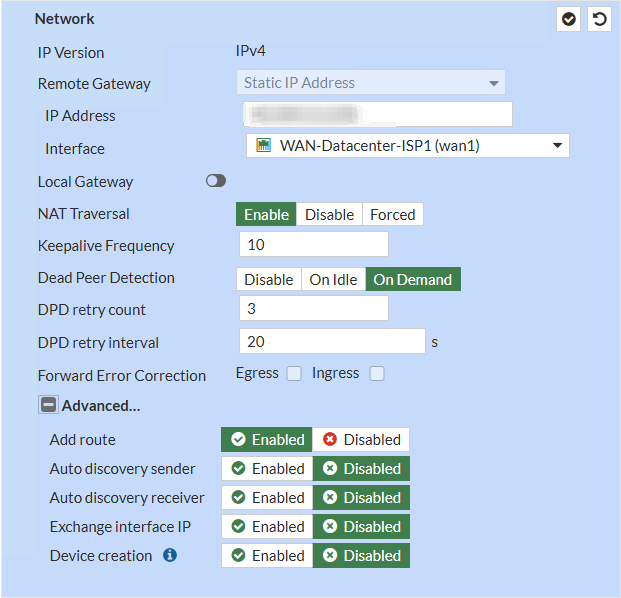This screenshot has width=621, height=598.
Task: Enable Auto discovery receiver
Action: [x=267, y=498]
